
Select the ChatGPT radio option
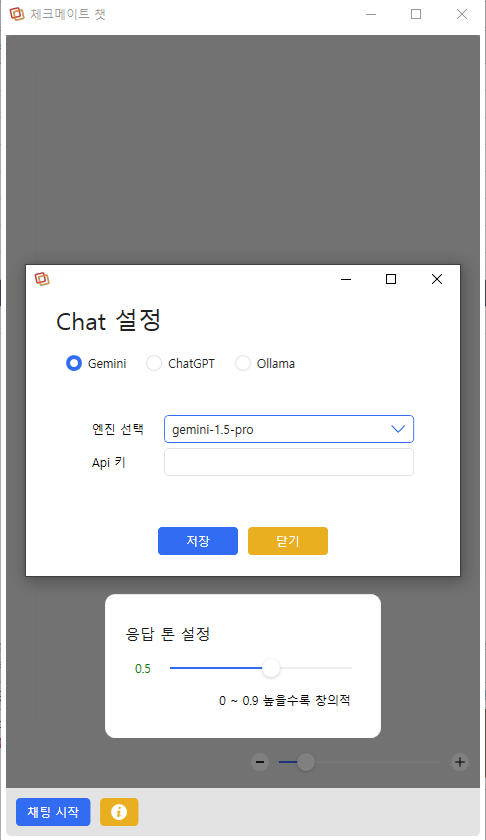154,363
